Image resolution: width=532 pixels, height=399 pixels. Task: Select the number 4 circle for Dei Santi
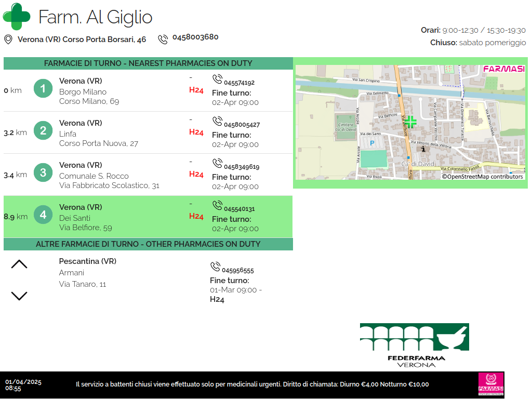43,215
